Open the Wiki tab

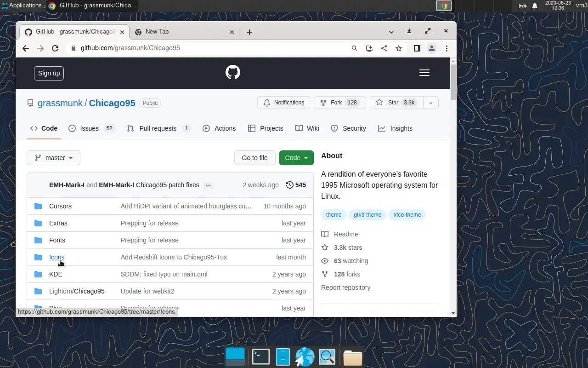(x=307, y=128)
